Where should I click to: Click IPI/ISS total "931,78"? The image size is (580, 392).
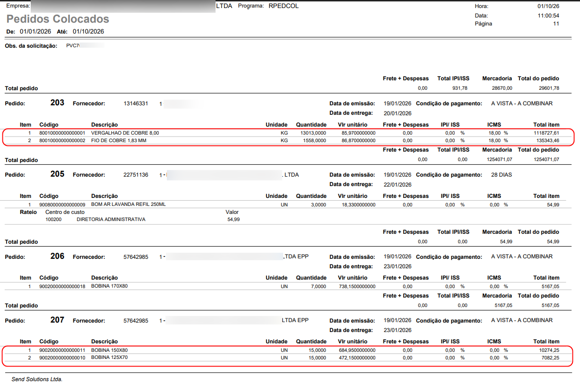tap(459, 88)
